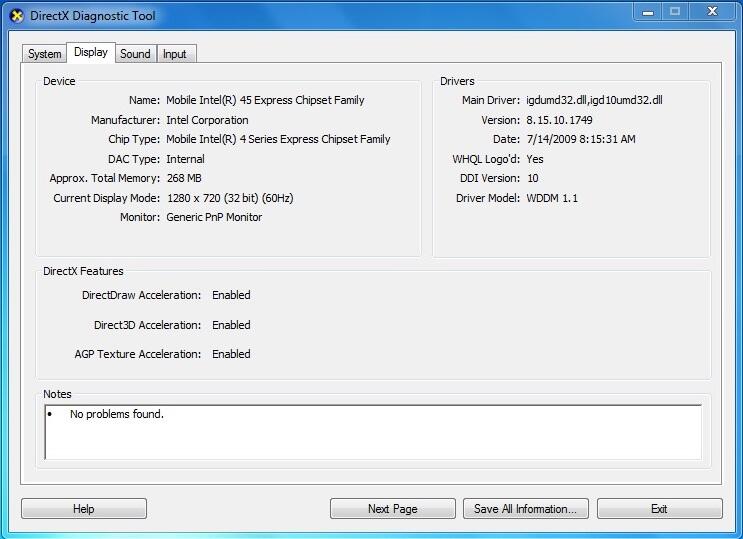
Task: Click Direct3D Acceleration 'Enabled' value
Action: 231,325
